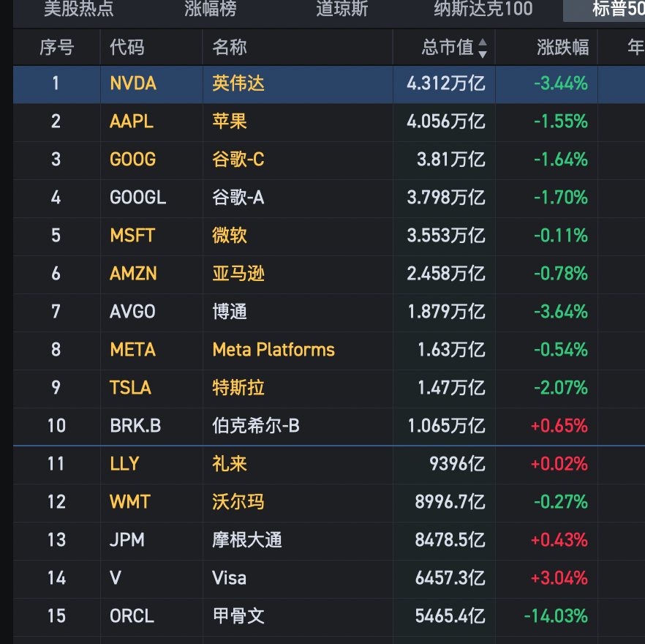Click the 序号 column header
Image resolution: width=645 pixels, height=644 pixels.
click(x=57, y=48)
